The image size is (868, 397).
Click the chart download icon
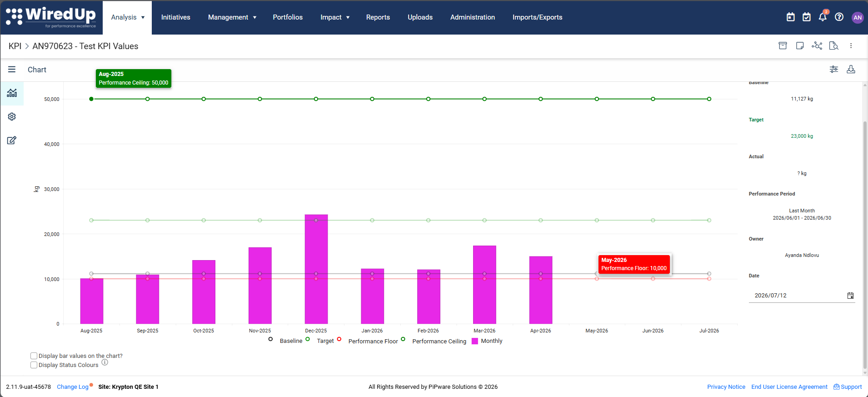(851, 69)
